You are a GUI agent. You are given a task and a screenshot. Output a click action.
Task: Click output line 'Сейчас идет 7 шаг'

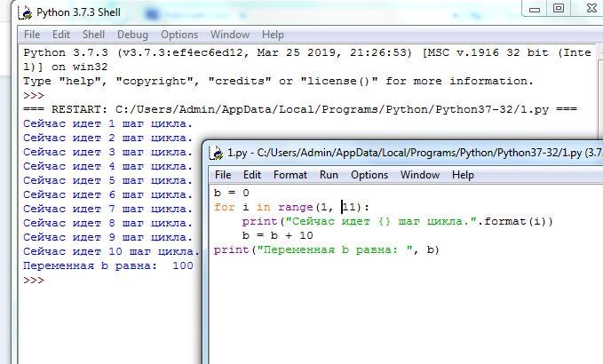[x=107, y=210]
